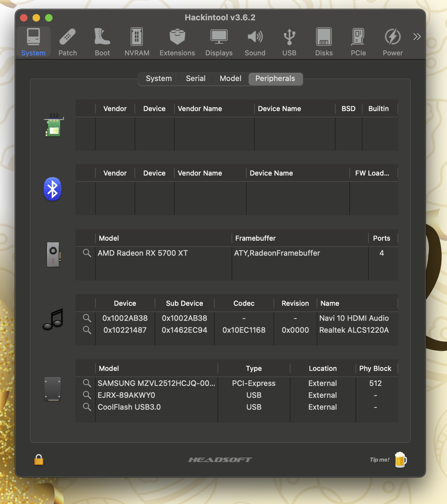Open the Sound toolbar section
This screenshot has height=504, width=447.
(255, 42)
